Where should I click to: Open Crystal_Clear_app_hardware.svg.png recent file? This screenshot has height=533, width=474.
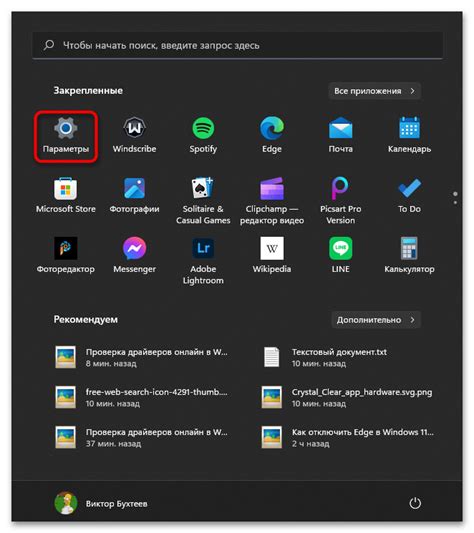[347, 397]
